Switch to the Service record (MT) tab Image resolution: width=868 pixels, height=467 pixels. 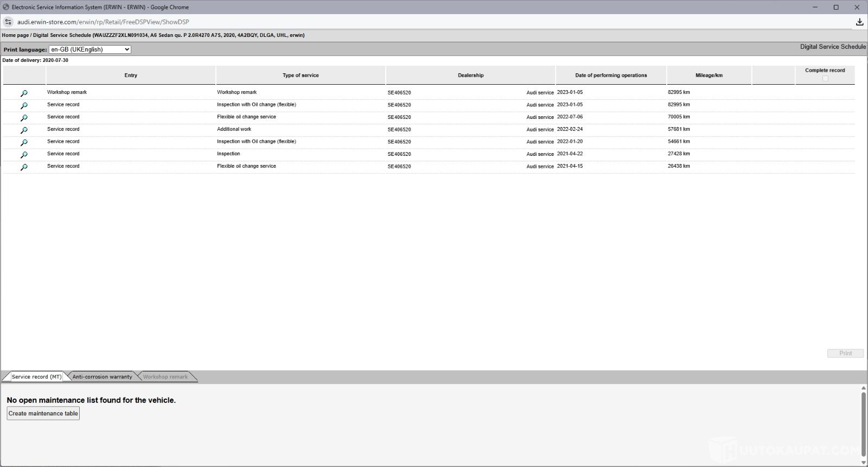[36, 377]
